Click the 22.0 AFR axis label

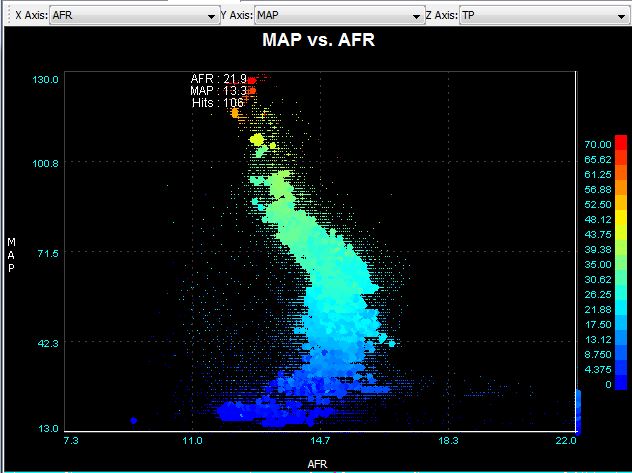[x=566, y=440]
